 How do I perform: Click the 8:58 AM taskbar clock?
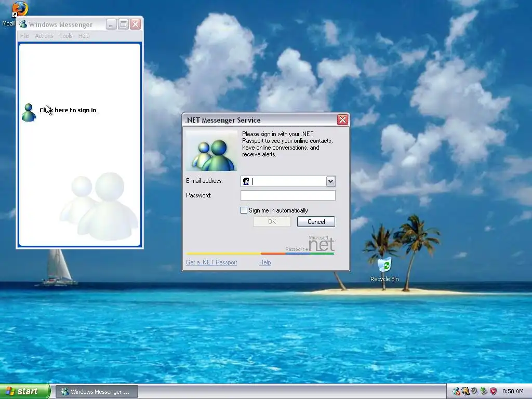(513, 392)
